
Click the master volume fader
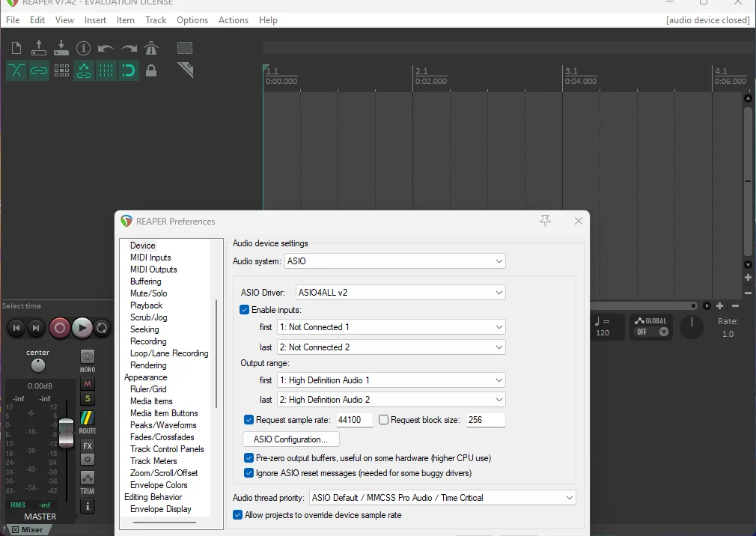click(66, 433)
